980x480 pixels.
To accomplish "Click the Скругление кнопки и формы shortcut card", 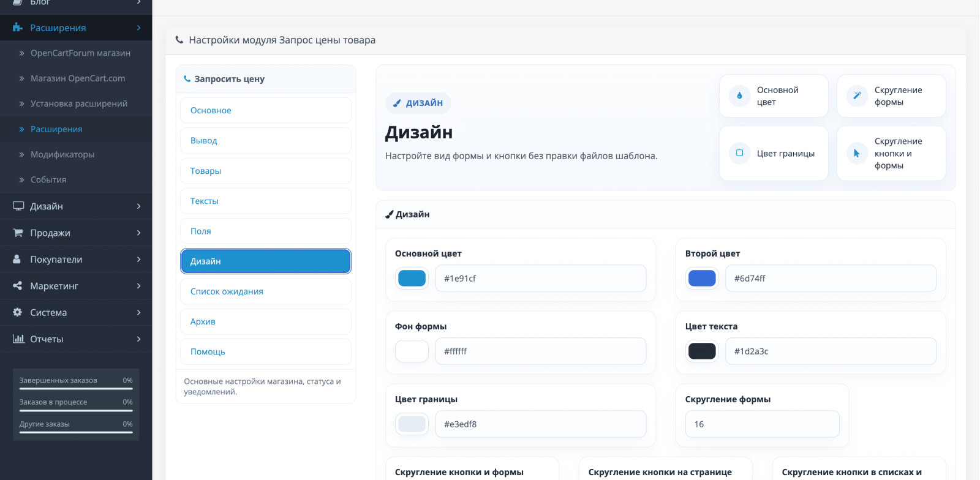I will coord(891,153).
